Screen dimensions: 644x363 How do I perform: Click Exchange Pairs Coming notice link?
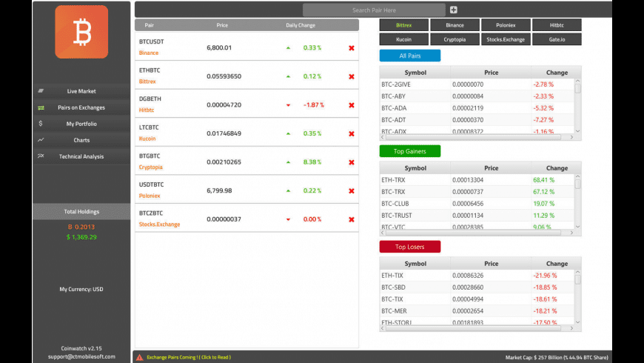point(189,357)
